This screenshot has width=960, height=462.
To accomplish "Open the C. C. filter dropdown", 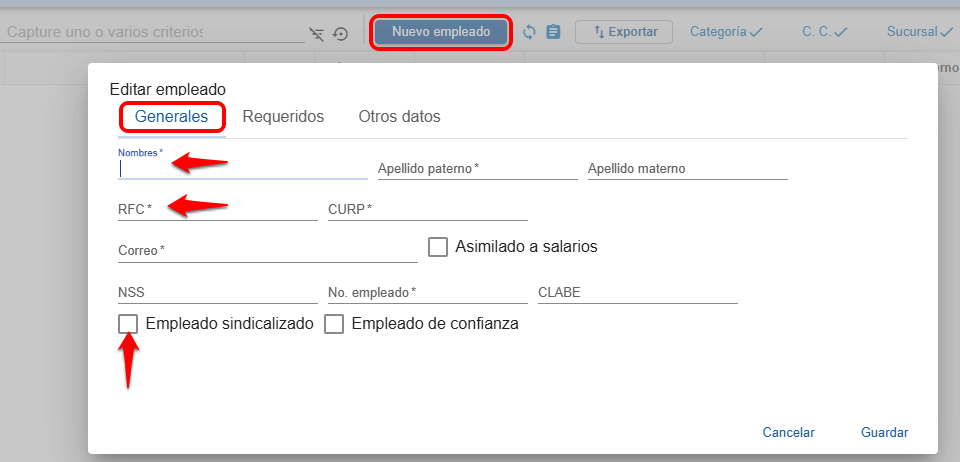I will [824, 32].
